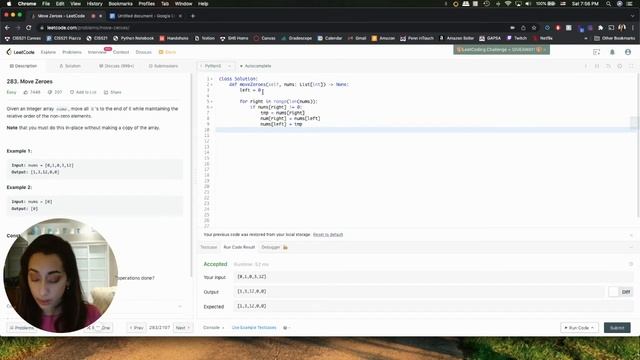640x360 pixels.
Task: Open the Chrome three-dot menu
Action: pyautogui.click(x=633, y=28)
